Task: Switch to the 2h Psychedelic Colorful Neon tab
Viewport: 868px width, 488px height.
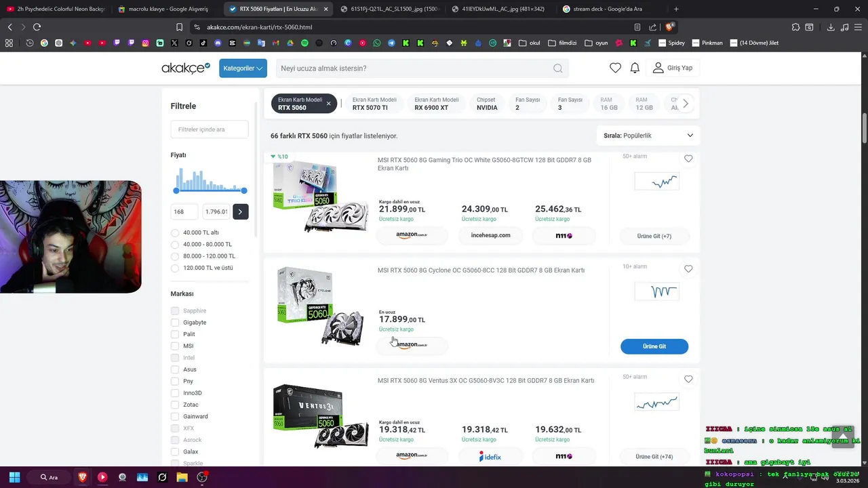Action: point(56,9)
